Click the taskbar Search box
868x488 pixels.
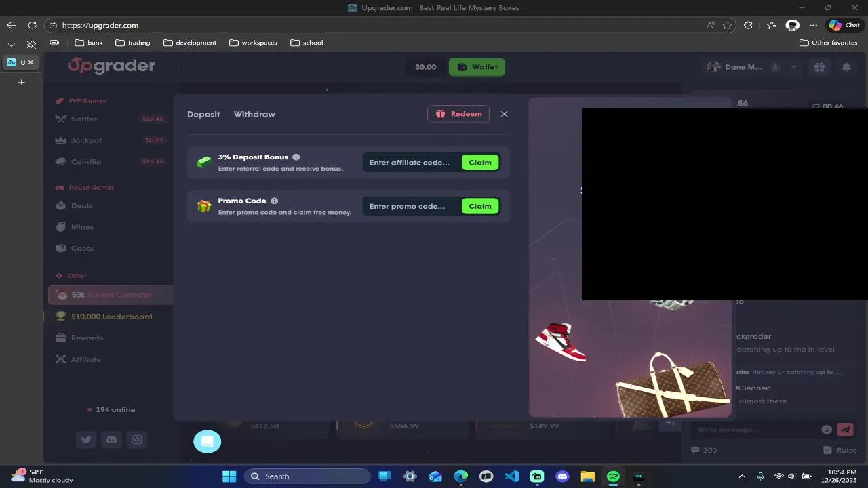click(307, 476)
